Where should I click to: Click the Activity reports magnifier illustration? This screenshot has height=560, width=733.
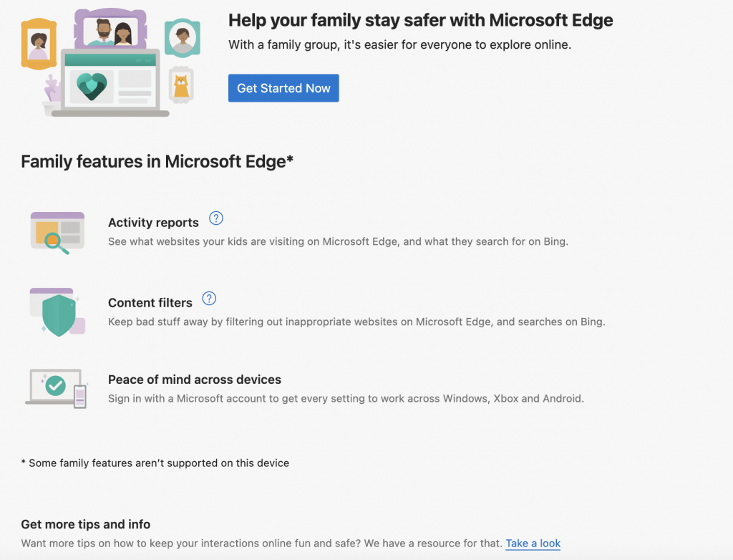(57, 233)
